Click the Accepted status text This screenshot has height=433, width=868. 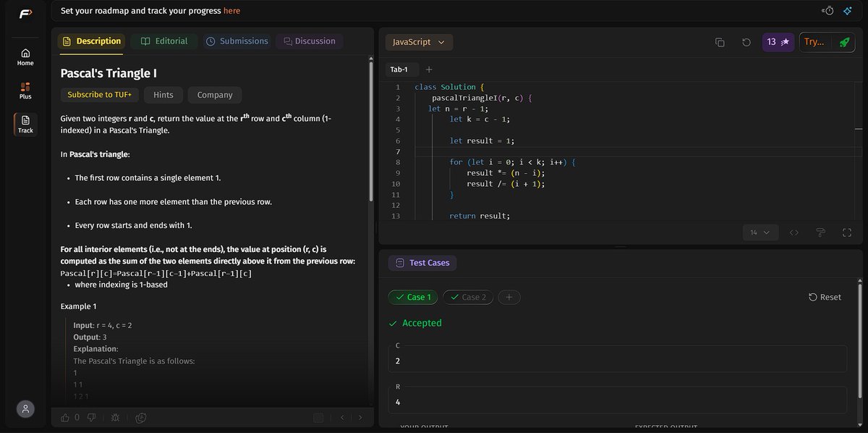point(422,323)
